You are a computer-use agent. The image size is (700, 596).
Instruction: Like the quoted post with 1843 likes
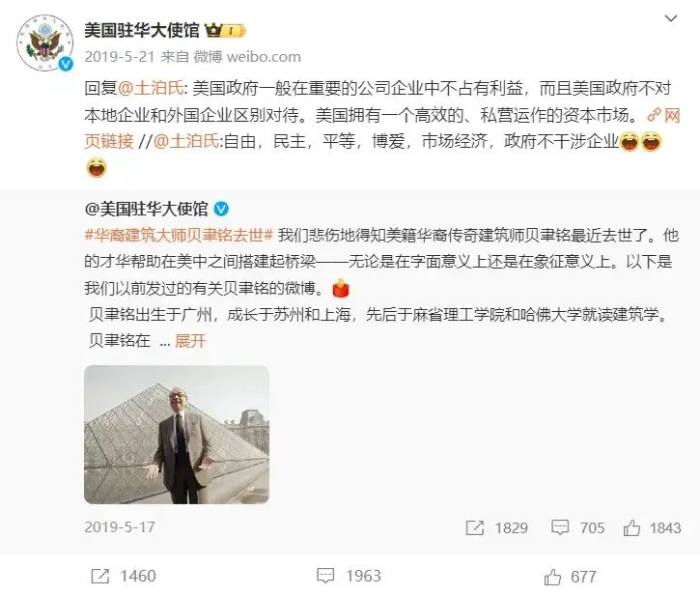tap(631, 527)
